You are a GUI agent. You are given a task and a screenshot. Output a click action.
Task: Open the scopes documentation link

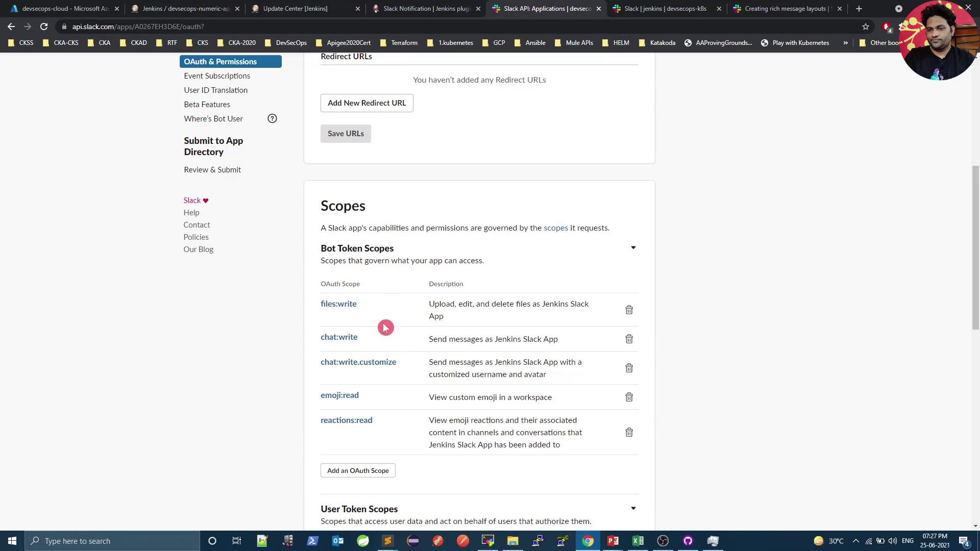(x=555, y=228)
